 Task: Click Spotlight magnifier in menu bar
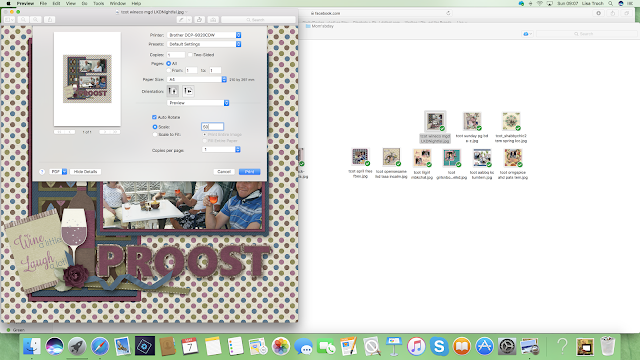(x=610, y=3)
